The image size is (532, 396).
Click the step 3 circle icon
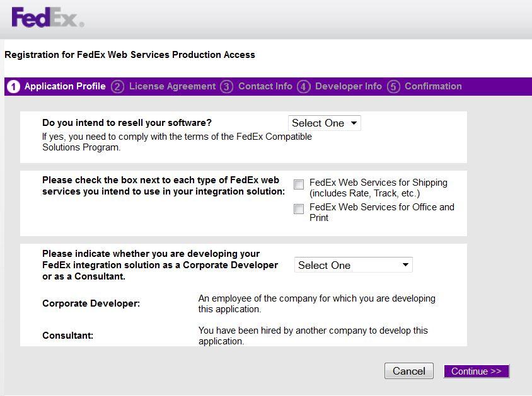click(x=227, y=87)
